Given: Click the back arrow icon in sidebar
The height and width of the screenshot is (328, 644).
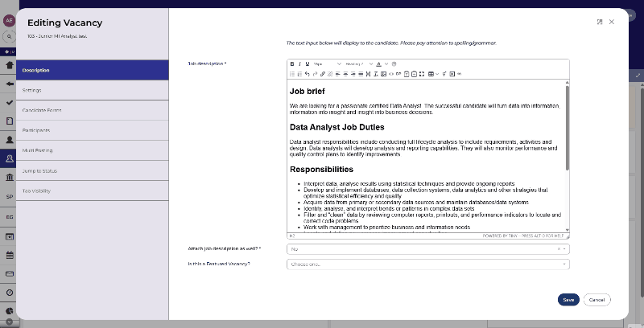Looking at the screenshot, I should [10, 84].
